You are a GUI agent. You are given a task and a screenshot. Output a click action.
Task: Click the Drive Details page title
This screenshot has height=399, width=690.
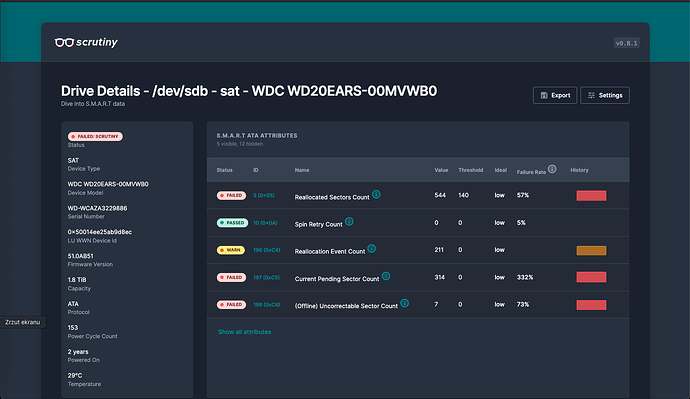(249, 91)
